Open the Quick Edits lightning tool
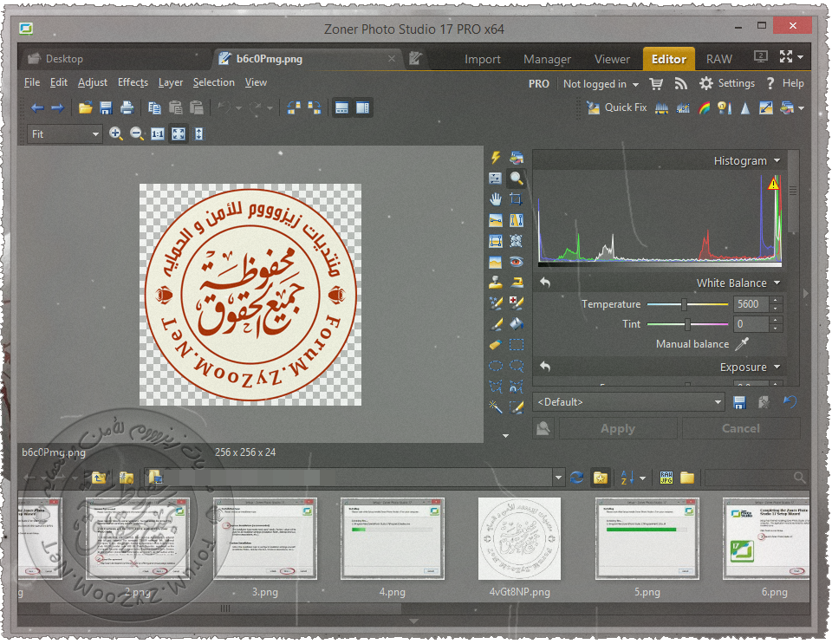 coord(496,158)
